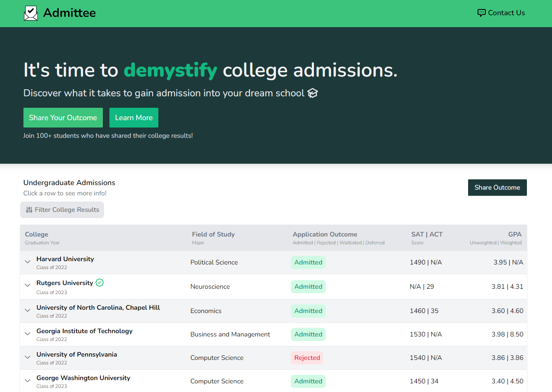Expand the University of North Carolina row chevron

coord(28,310)
